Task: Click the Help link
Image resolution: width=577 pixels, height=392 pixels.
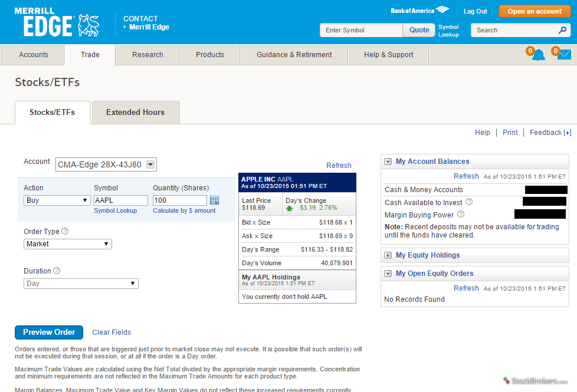Action: point(482,133)
